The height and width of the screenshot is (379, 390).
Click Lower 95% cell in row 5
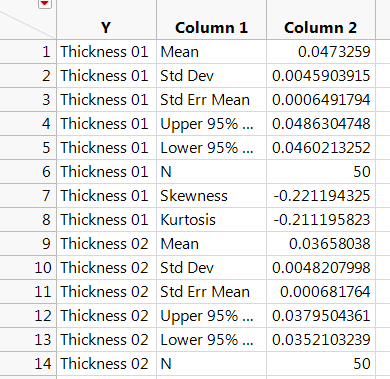click(x=211, y=148)
